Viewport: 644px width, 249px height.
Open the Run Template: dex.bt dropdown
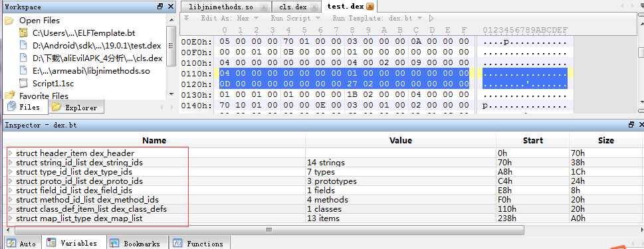[x=377, y=18]
